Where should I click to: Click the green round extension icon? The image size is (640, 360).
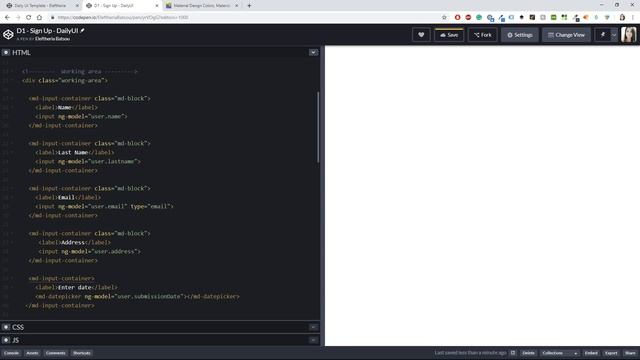479,18
